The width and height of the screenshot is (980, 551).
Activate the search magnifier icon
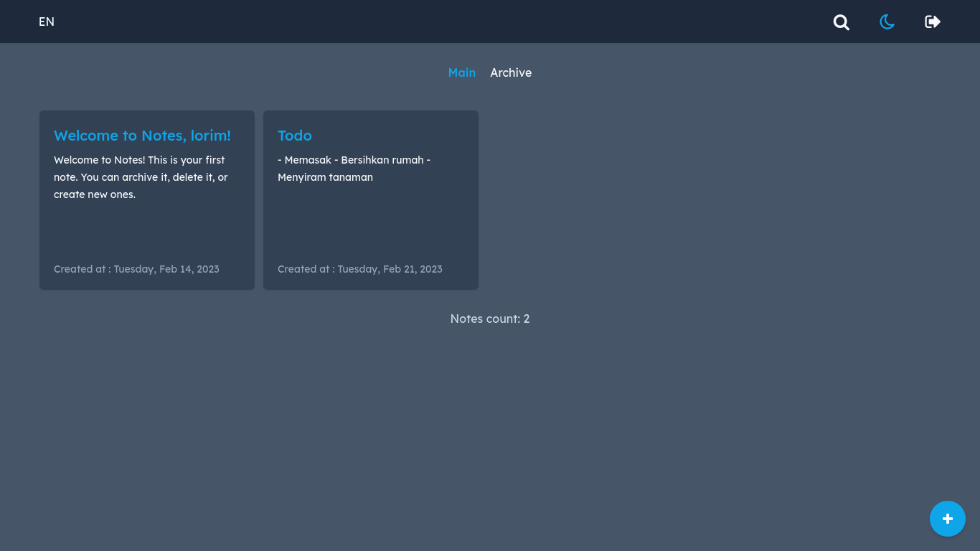(841, 22)
